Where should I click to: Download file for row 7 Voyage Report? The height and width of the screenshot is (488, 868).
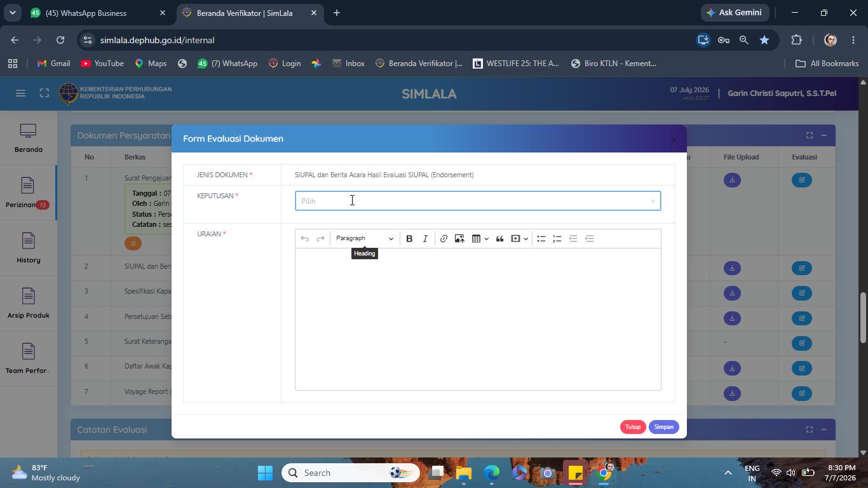click(x=732, y=393)
